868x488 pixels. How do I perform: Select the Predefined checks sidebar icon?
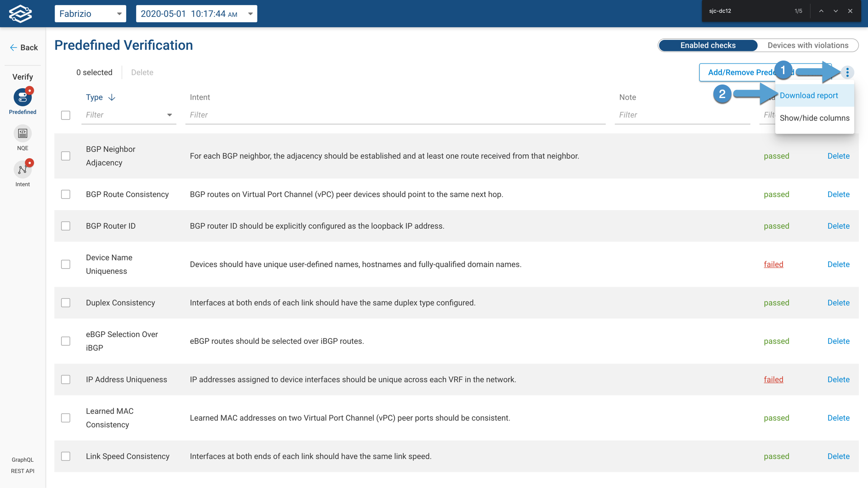coord(22,97)
